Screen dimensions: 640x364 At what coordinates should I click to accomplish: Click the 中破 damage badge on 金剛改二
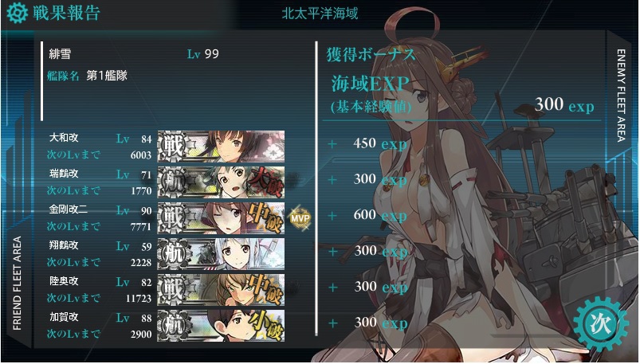click(x=266, y=218)
